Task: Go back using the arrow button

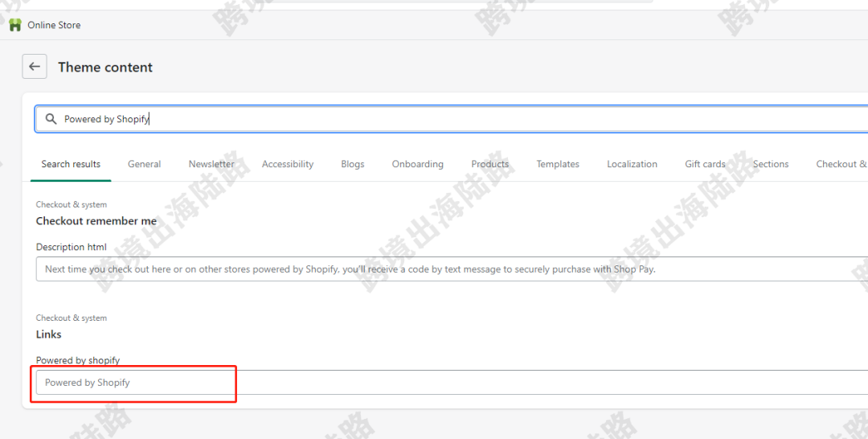Action: click(35, 67)
